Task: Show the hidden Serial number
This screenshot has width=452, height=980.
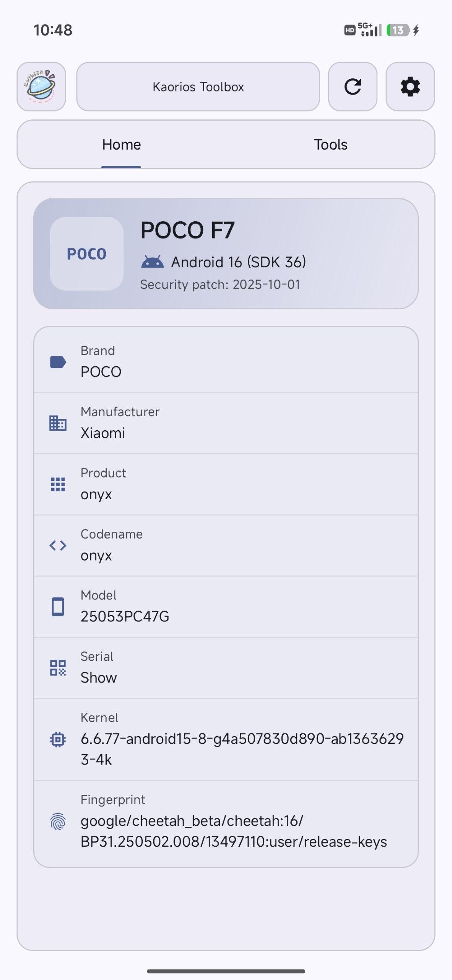Action: click(99, 678)
